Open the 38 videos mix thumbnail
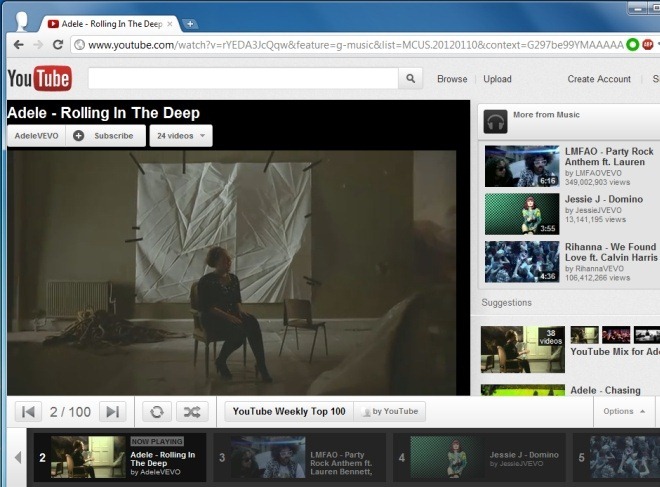Image resolution: width=660 pixels, height=487 pixels. [523, 349]
